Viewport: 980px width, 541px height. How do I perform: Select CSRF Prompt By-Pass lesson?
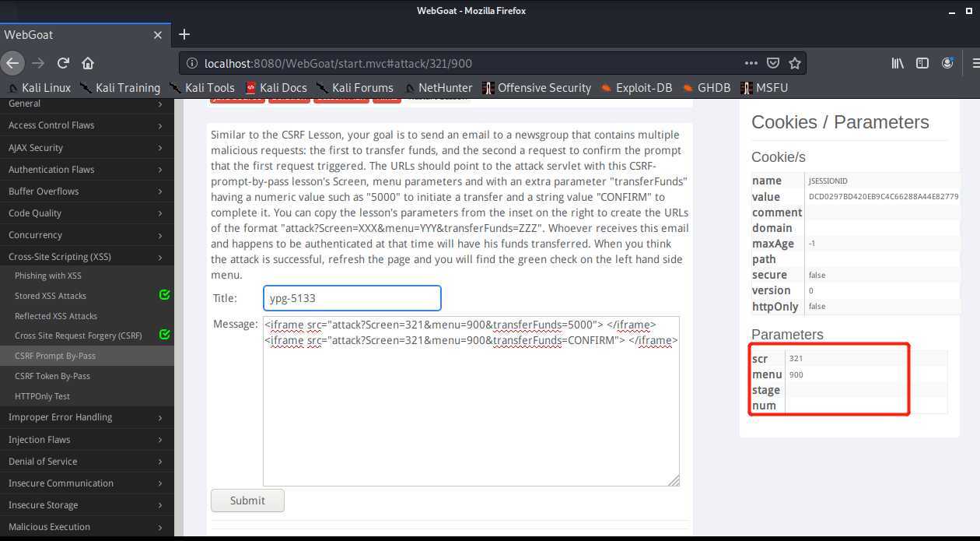click(x=55, y=356)
